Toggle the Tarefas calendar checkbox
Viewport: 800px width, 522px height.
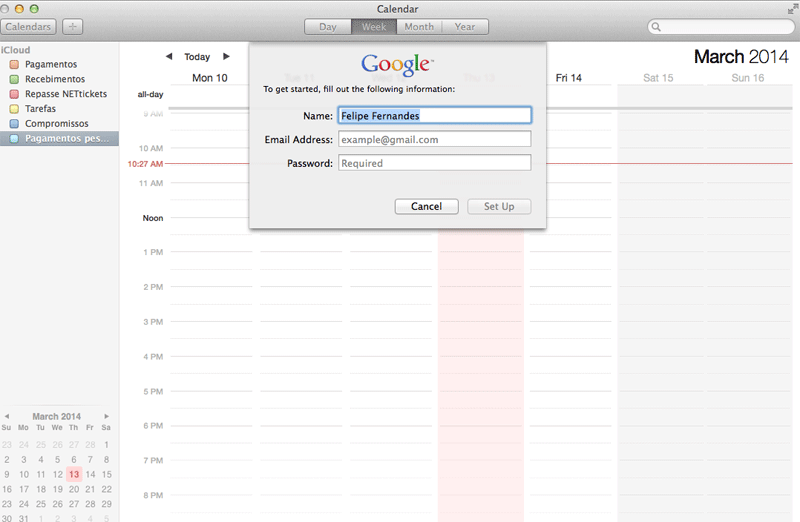click(x=14, y=109)
